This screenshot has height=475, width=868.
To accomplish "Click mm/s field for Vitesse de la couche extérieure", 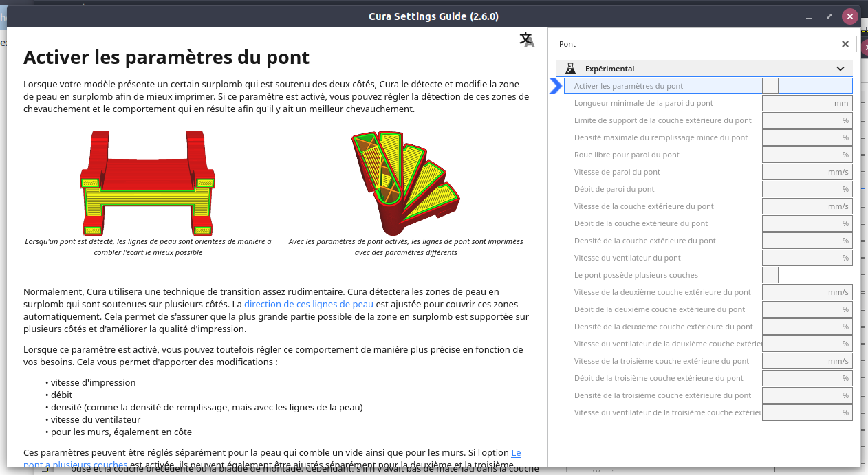I will point(807,206).
